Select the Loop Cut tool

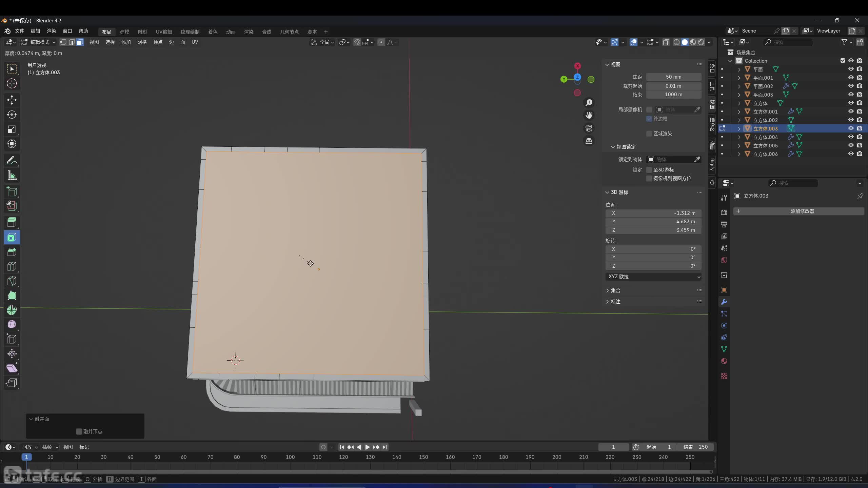coord(12,266)
